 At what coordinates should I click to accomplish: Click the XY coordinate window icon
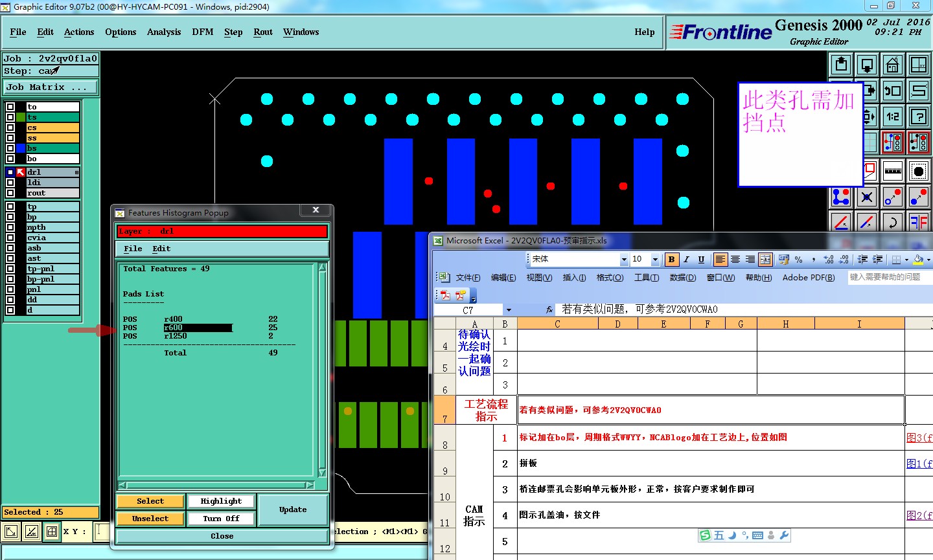(919, 65)
